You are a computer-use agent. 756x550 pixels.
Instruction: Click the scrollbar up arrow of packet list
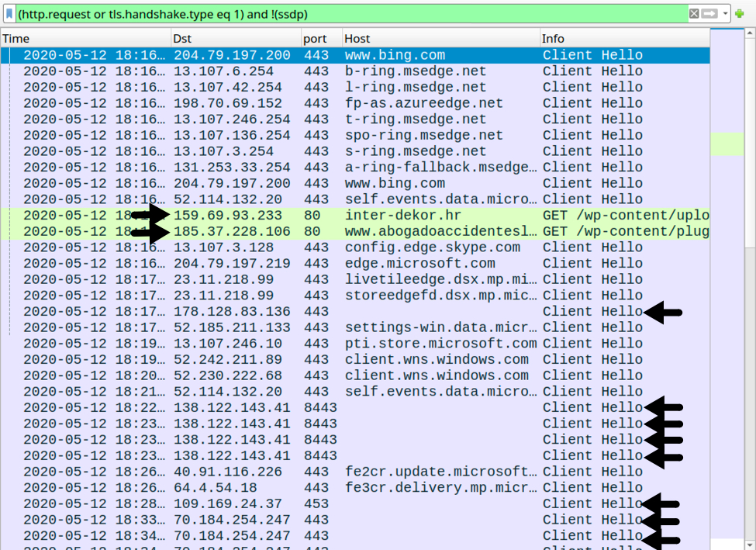click(751, 33)
